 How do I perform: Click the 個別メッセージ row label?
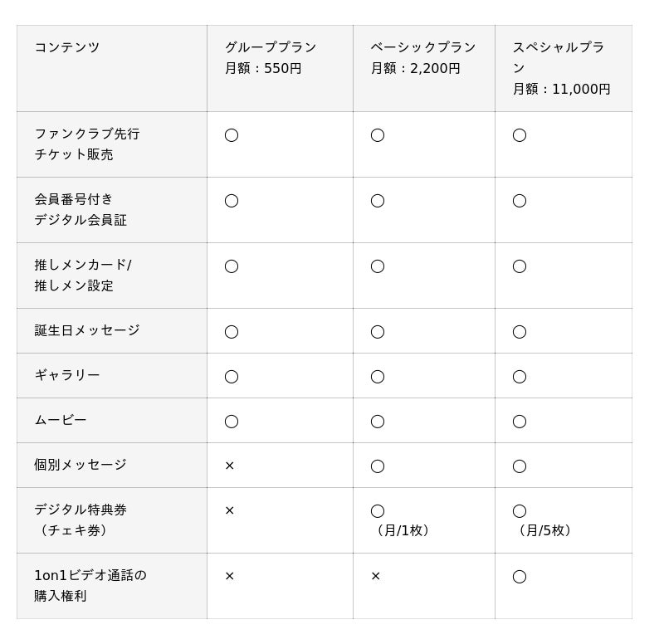point(81,465)
